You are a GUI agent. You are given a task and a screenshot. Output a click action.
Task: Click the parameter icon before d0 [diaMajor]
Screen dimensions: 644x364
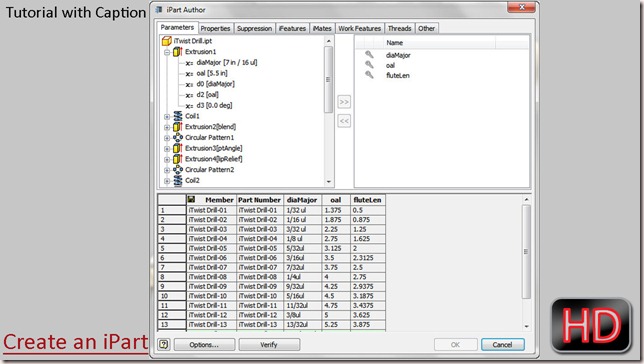pyautogui.click(x=189, y=84)
